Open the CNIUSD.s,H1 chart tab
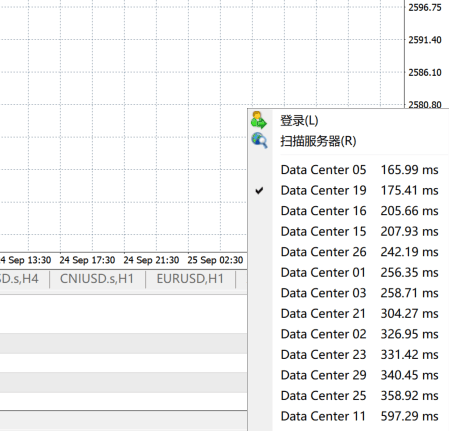This screenshot has height=431, width=449. (x=97, y=279)
